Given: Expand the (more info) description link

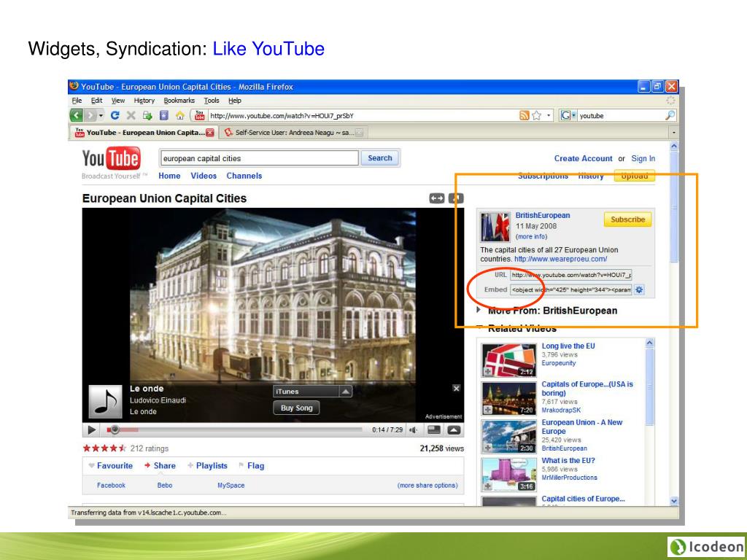Looking at the screenshot, I should point(531,237).
